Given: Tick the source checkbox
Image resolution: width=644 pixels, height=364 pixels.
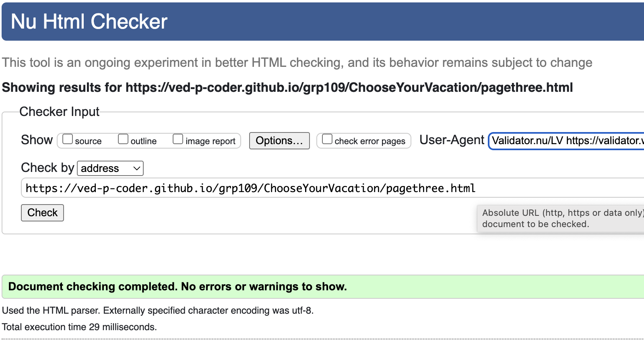Looking at the screenshot, I should pos(68,139).
